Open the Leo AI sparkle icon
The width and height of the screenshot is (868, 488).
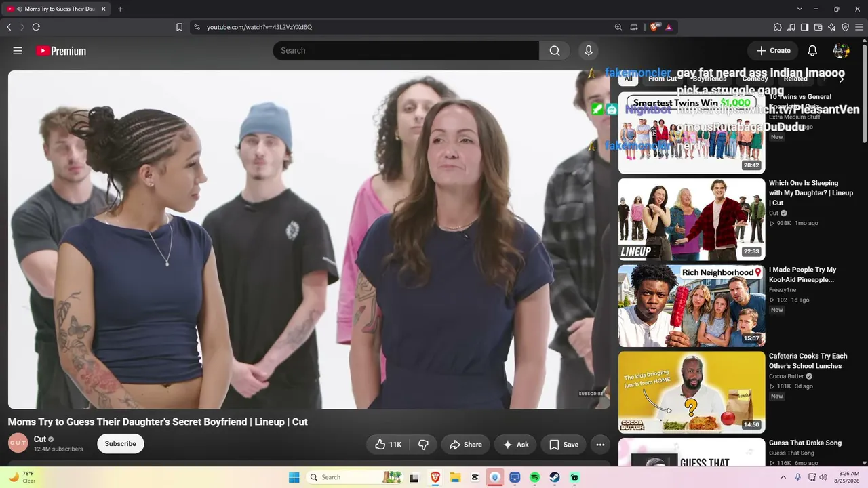pos(832,27)
